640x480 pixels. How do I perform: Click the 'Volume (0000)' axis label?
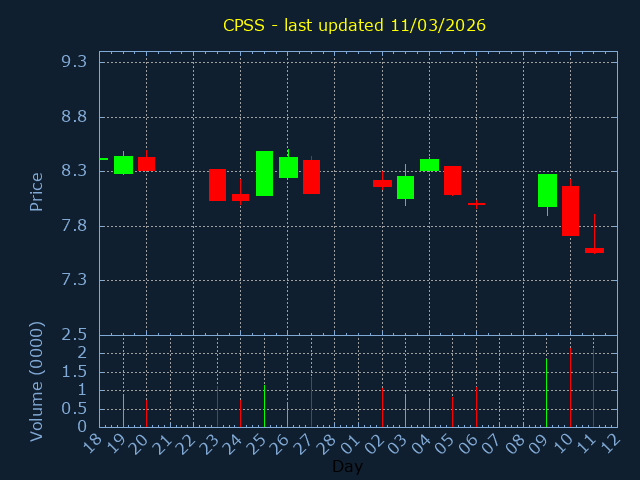pyautogui.click(x=37, y=381)
